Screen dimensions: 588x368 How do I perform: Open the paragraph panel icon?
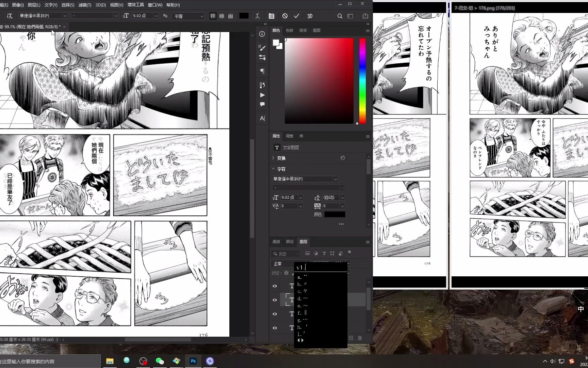(262, 71)
